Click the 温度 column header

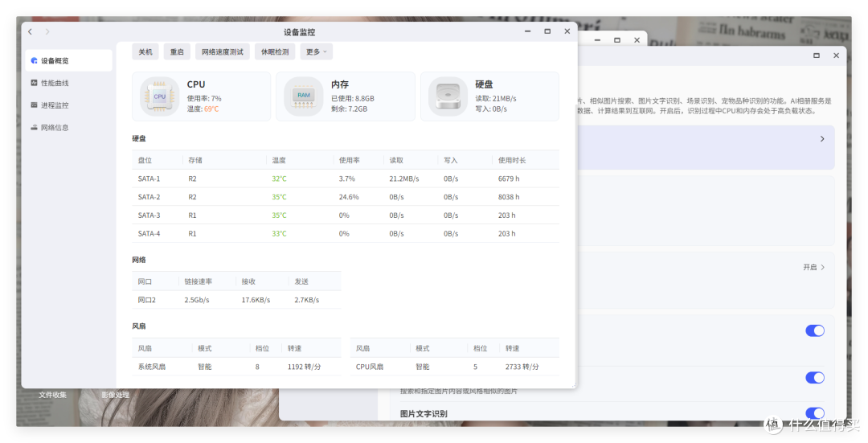pos(279,160)
